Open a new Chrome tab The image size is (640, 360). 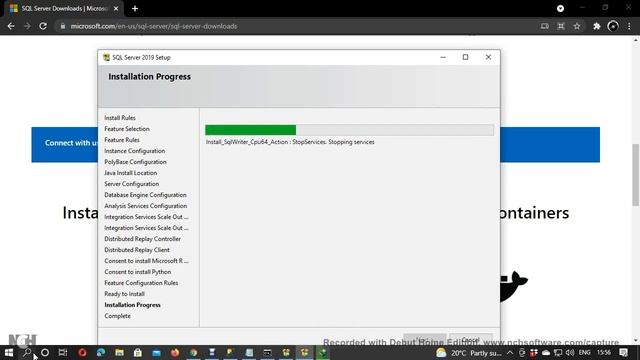[135, 9]
